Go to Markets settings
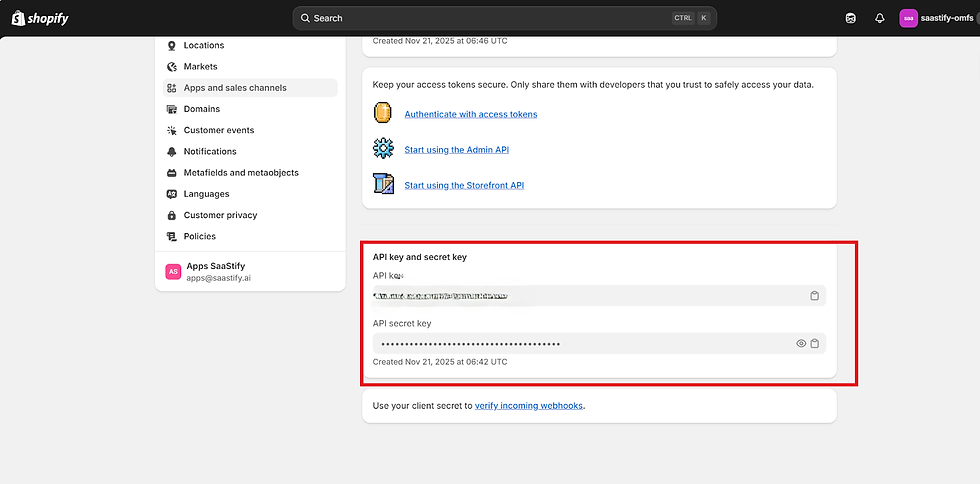This screenshot has height=484, width=980. (x=200, y=66)
